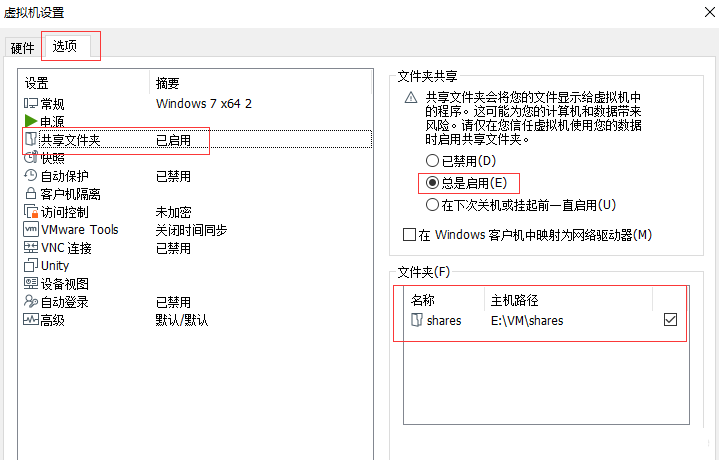The width and height of the screenshot is (719, 460).
Task: Switch to the 硬件 tab
Action: 22,48
